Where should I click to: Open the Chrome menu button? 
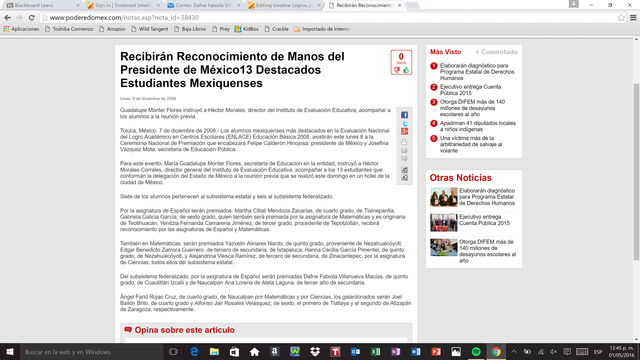pyautogui.click(x=633, y=18)
